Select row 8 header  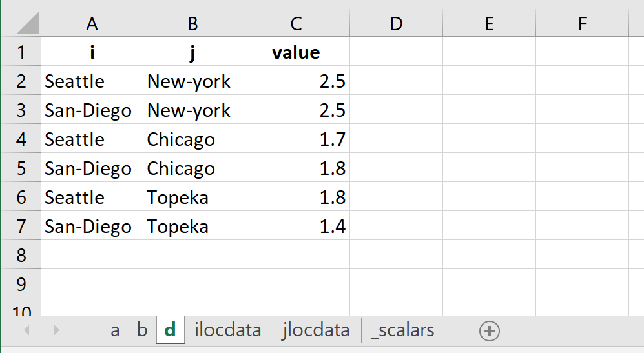point(21,255)
